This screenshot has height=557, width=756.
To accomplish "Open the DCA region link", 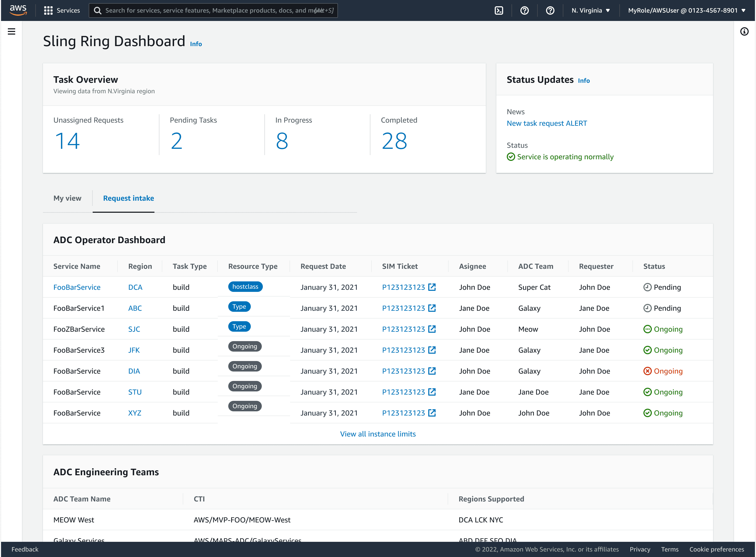I will 135,287.
